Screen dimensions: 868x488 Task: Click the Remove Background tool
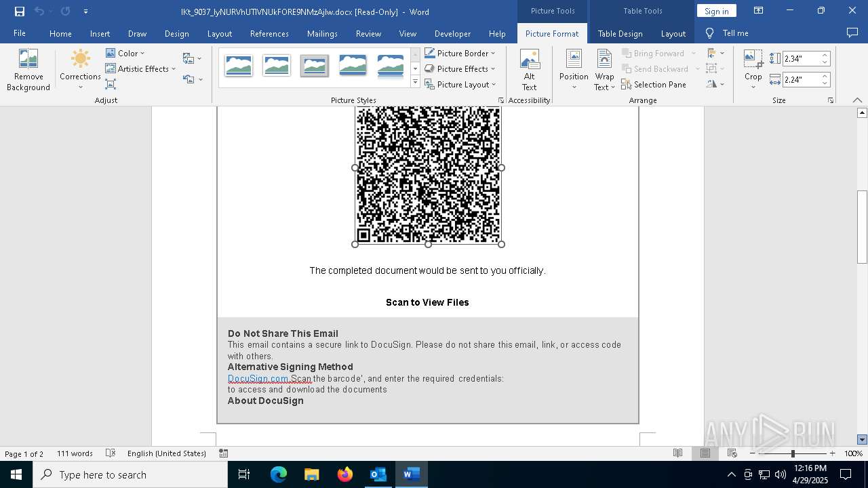click(28, 70)
